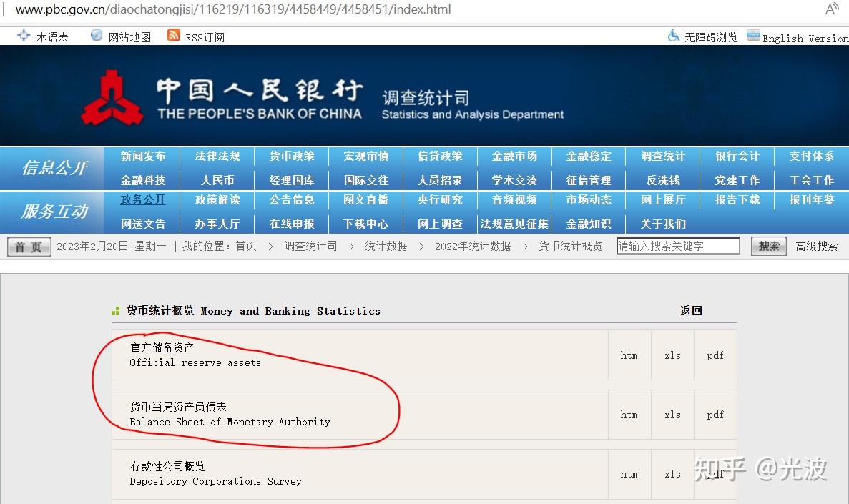The image size is (849, 504).
Task: Open htm version of Official reserve assets
Action: [x=629, y=355]
